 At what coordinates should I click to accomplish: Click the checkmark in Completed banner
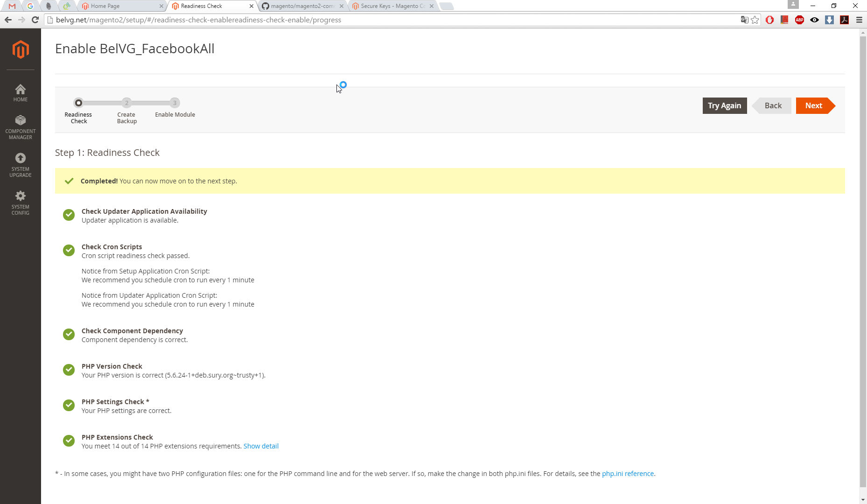click(x=69, y=181)
